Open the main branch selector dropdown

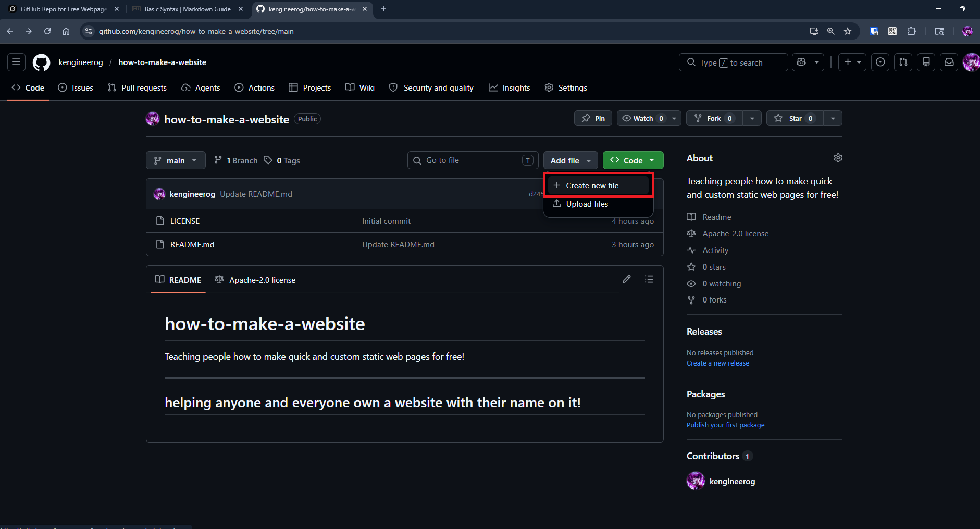tap(176, 160)
